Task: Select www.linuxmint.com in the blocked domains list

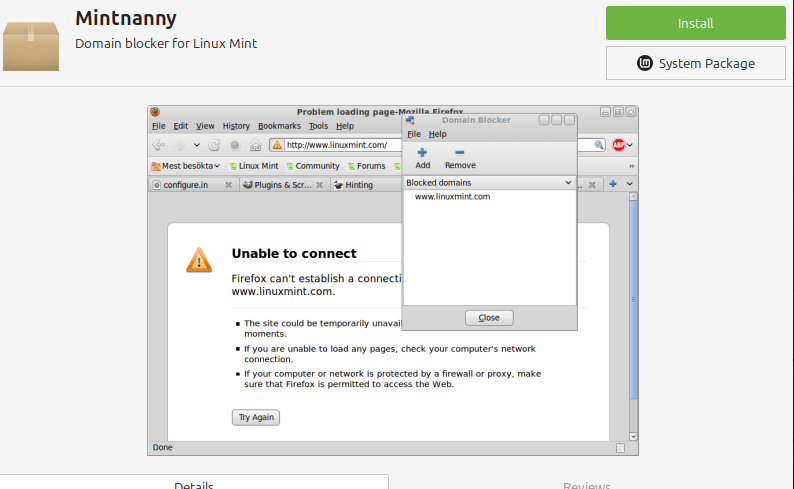Action: click(x=452, y=196)
